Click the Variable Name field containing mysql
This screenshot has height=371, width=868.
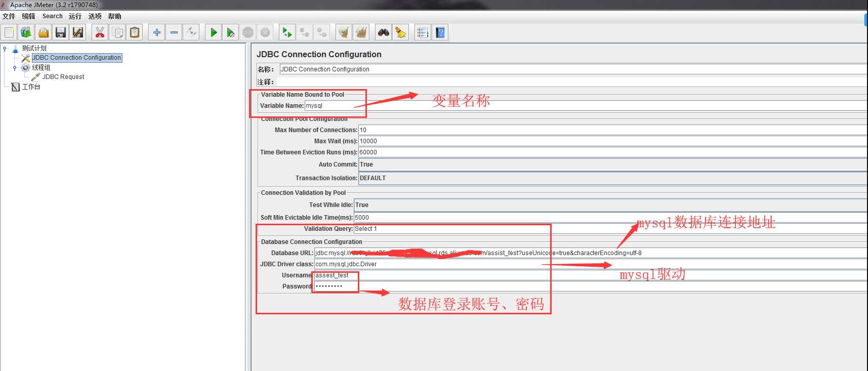point(586,106)
